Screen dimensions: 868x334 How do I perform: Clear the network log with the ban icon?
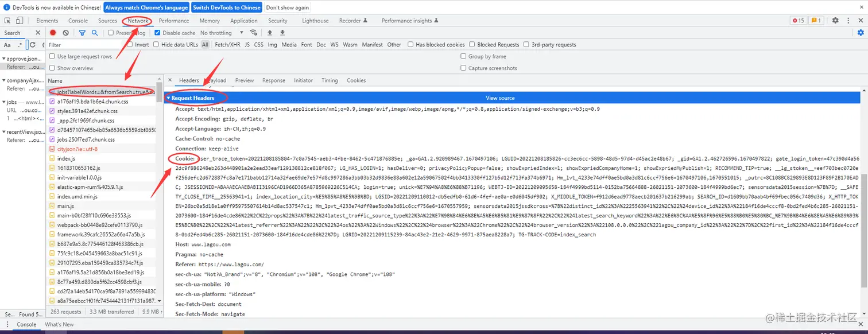(x=66, y=33)
